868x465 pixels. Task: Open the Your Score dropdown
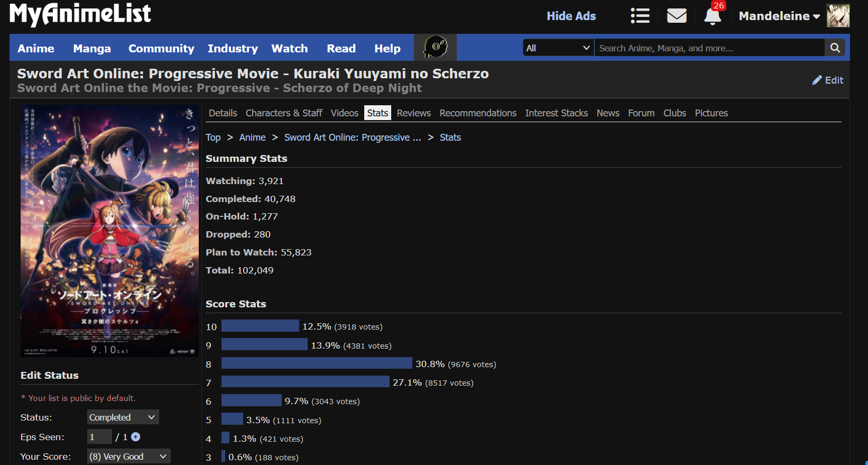click(x=128, y=457)
